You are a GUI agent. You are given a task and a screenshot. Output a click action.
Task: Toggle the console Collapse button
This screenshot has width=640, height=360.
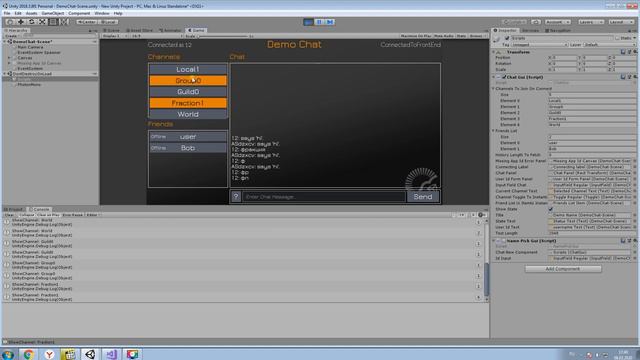pos(26,215)
